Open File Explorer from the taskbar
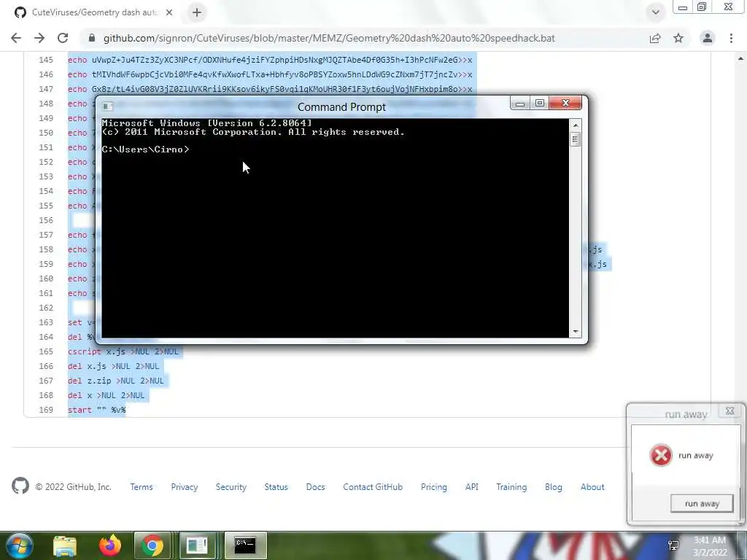This screenshot has width=747, height=560. coord(65,545)
